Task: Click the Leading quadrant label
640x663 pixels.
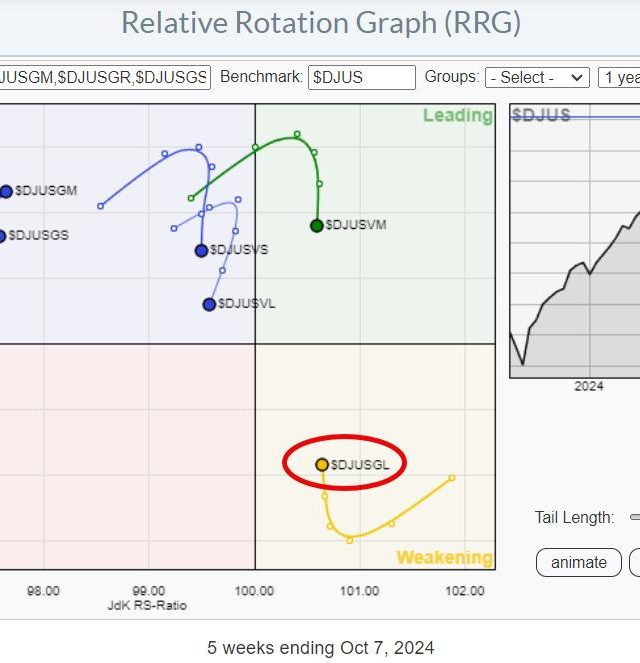Action: click(457, 116)
